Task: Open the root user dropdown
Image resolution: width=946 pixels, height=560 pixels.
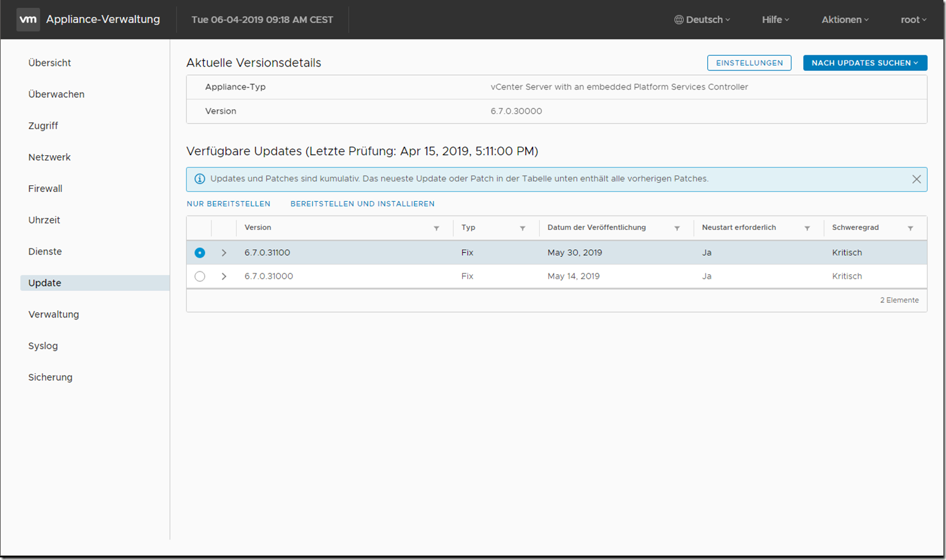Action: click(914, 20)
